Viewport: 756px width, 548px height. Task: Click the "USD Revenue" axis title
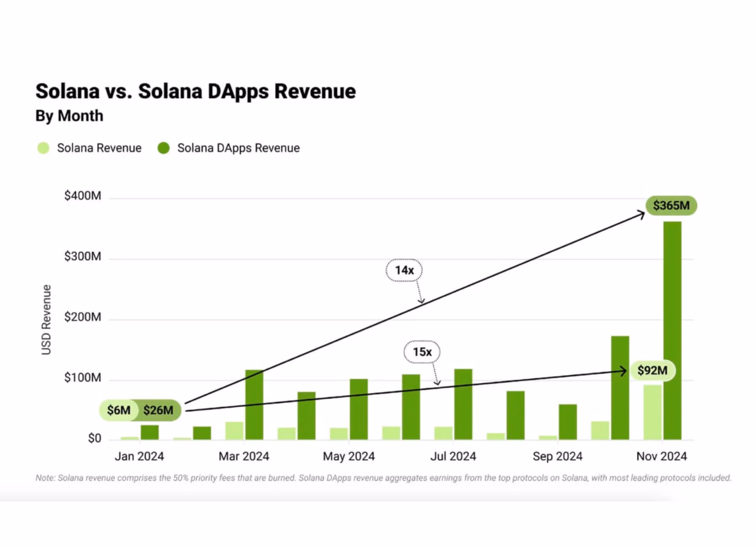47,320
